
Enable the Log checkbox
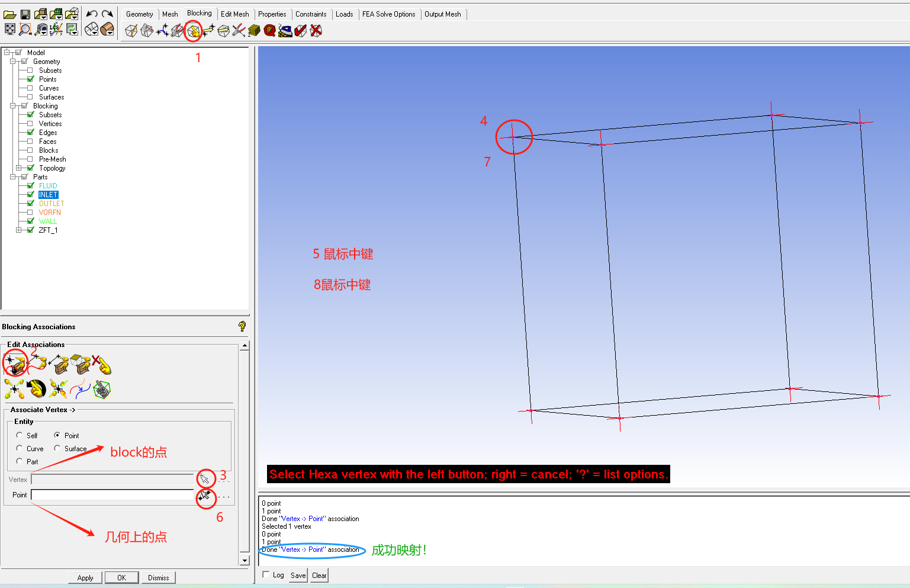[x=266, y=574]
